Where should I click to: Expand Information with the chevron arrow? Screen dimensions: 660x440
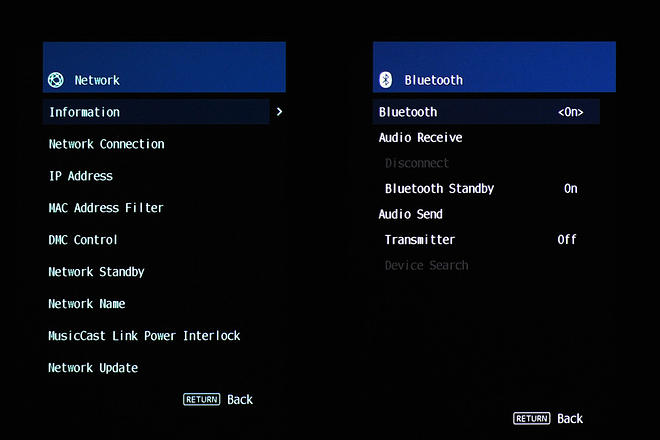279,112
